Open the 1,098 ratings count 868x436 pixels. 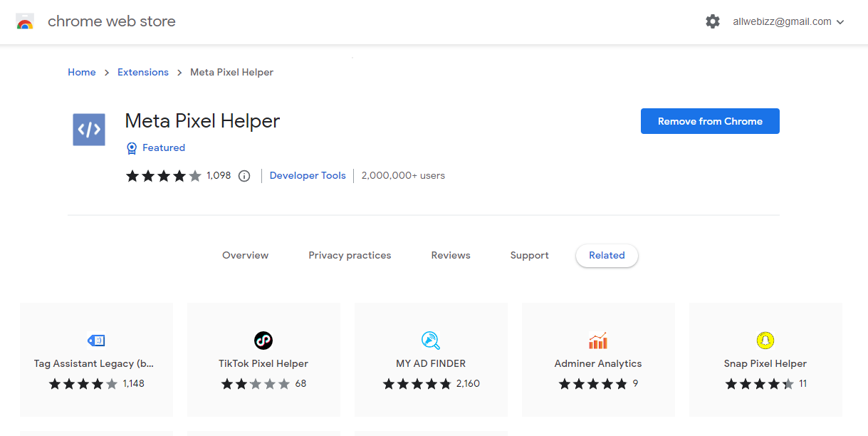[x=219, y=175]
